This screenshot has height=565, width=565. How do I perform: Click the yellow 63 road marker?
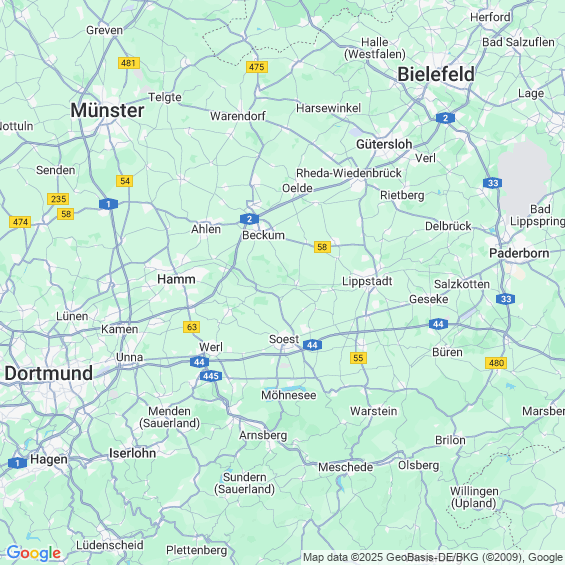(192, 327)
